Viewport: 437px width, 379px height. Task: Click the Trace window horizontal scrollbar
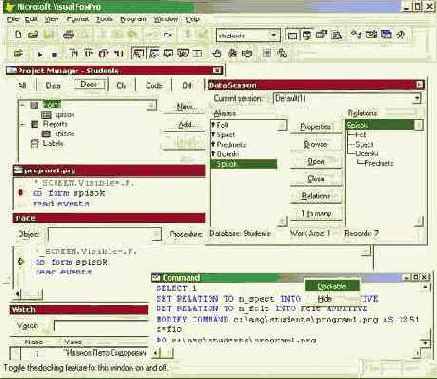click(x=29, y=294)
